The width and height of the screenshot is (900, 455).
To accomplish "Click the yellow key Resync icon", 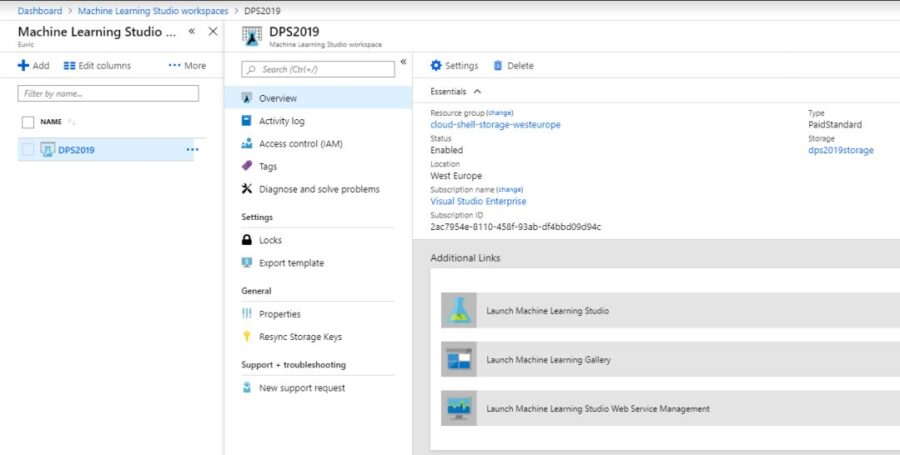I will [x=247, y=336].
